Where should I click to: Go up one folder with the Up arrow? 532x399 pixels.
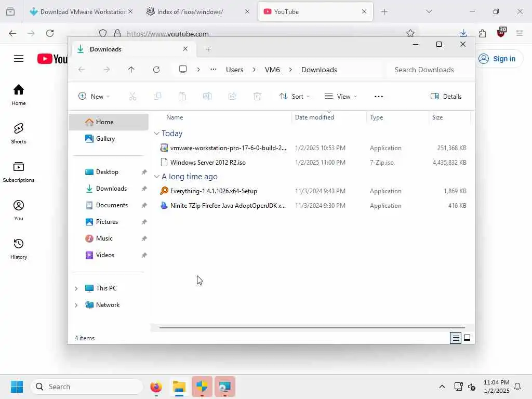tap(131, 70)
